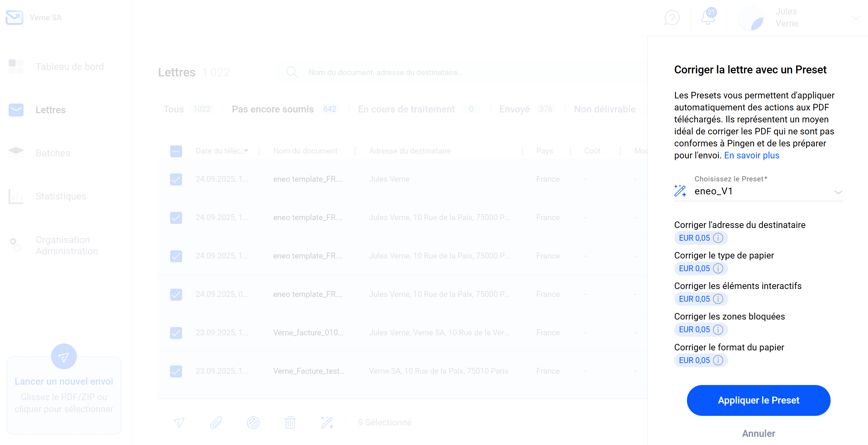Switch to the Envoyé tab
The height and width of the screenshot is (445, 868).
point(514,109)
